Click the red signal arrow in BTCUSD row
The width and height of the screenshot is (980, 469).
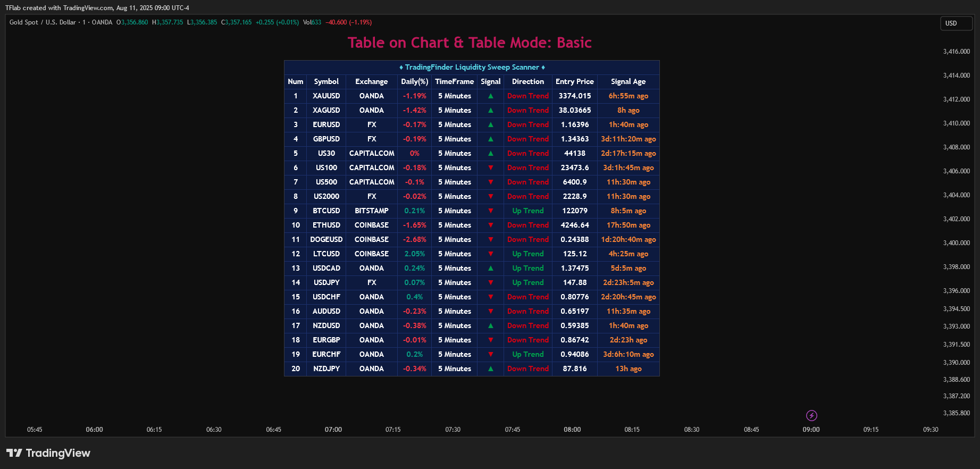coord(491,211)
